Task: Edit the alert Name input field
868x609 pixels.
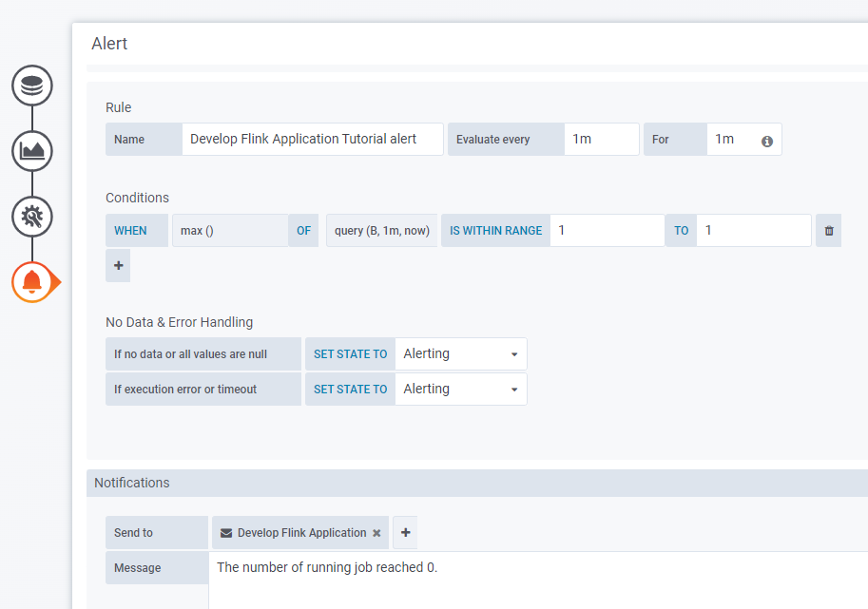Action: click(314, 139)
